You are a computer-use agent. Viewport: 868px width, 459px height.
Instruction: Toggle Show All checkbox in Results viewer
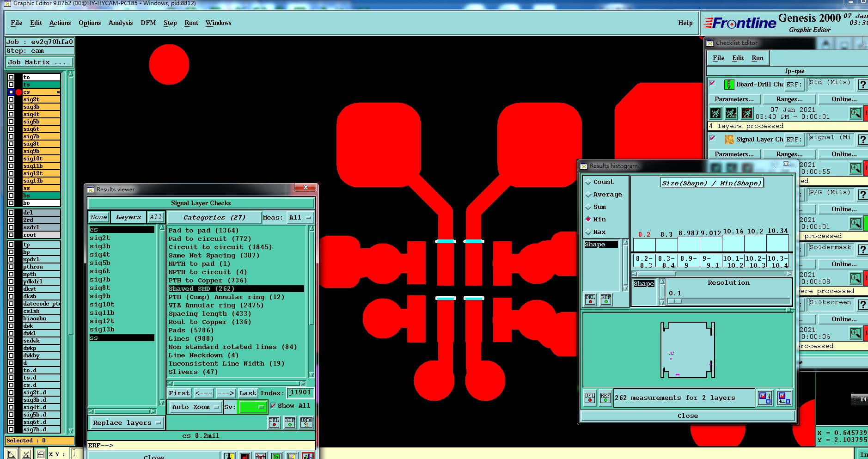(x=273, y=405)
